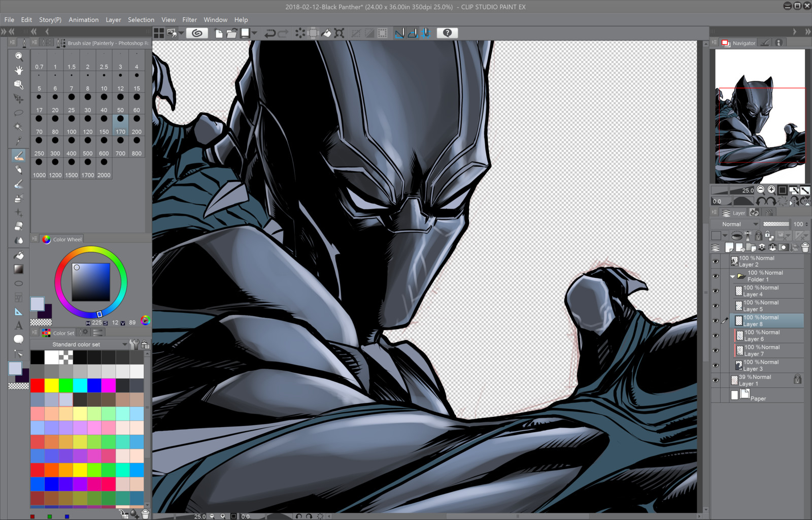Select the Blend tool

click(x=19, y=240)
